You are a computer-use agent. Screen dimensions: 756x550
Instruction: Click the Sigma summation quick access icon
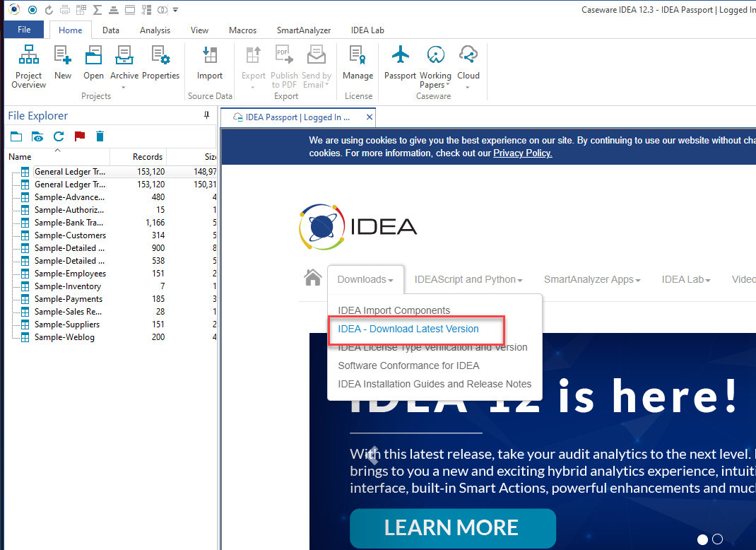click(98, 10)
